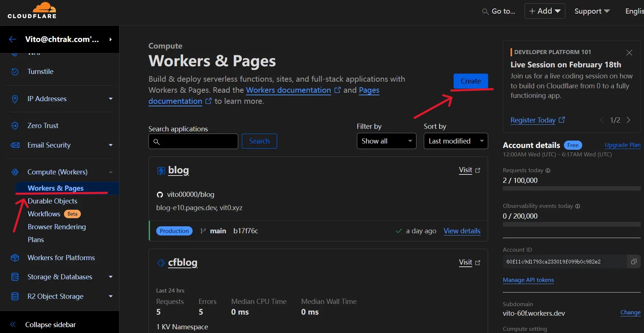Open the Add dropdown in header
Image resolution: width=644 pixels, height=333 pixels.
coord(544,11)
